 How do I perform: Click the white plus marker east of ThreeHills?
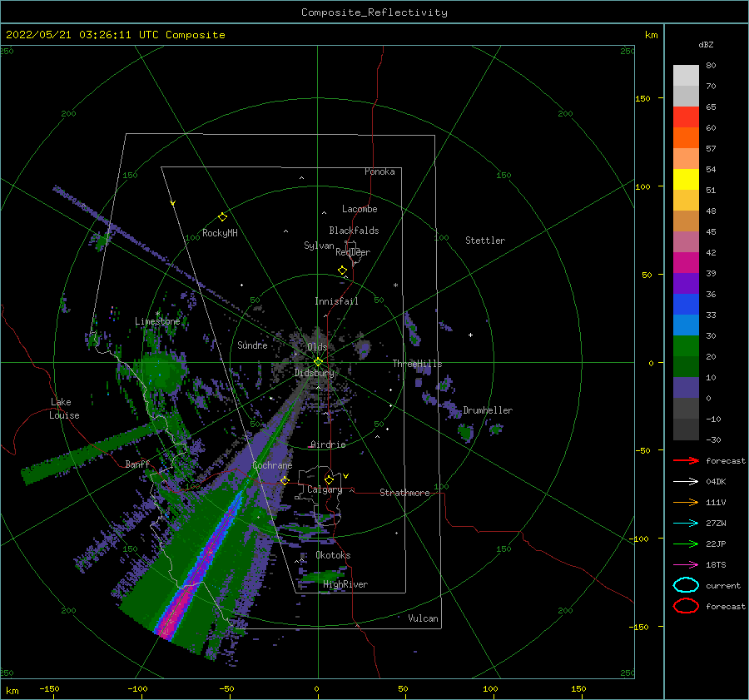(470, 335)
